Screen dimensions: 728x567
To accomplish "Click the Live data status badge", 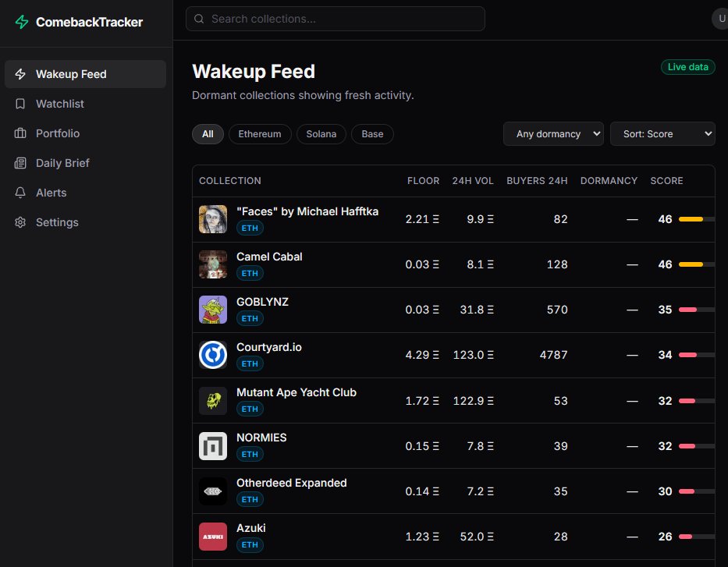I will click(x=687, y=67).
